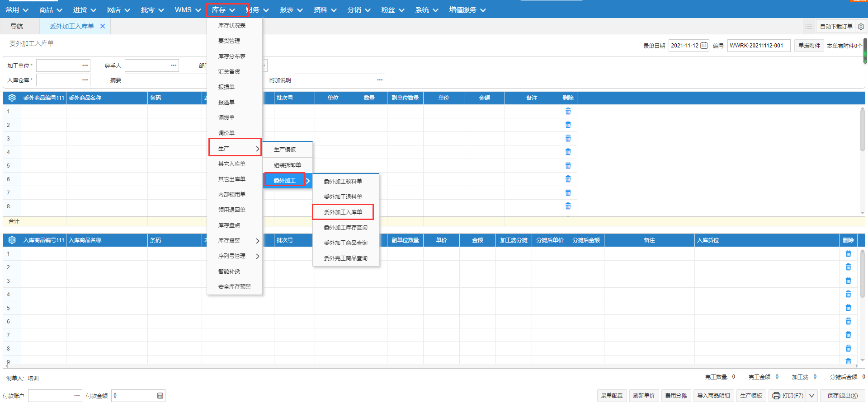Open the 商品 menu
The image size is (868, 407).
pos(51,9)
